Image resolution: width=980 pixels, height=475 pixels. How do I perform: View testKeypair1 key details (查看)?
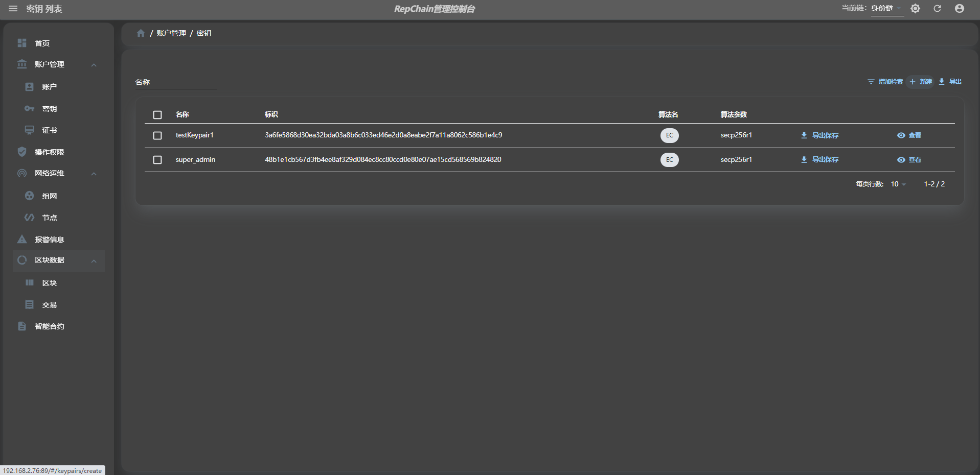(909, 135)
